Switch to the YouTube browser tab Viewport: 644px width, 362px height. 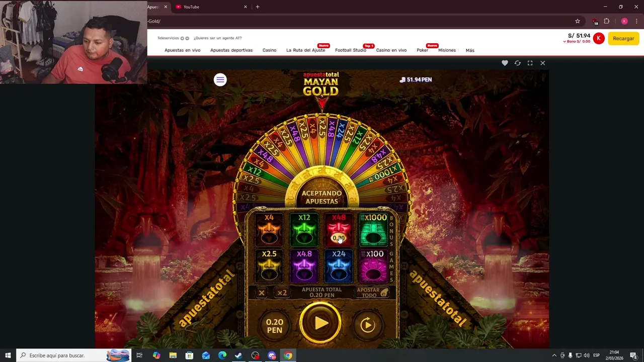click(x=211, y=7)
